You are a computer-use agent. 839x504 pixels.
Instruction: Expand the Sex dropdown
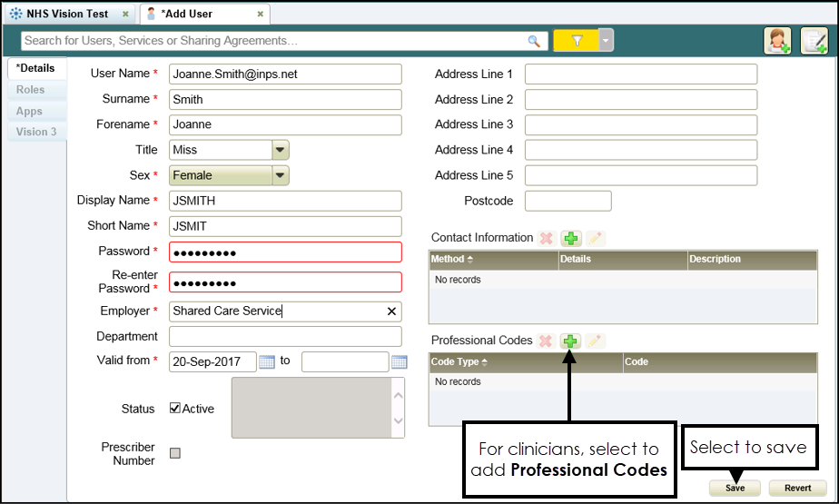pyautogui.click(x=281, y=175)
